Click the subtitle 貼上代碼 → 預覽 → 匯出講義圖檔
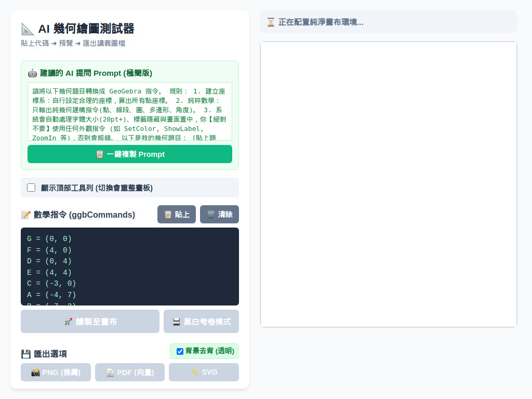Screen dimensions: 532x399 point(73,44)
